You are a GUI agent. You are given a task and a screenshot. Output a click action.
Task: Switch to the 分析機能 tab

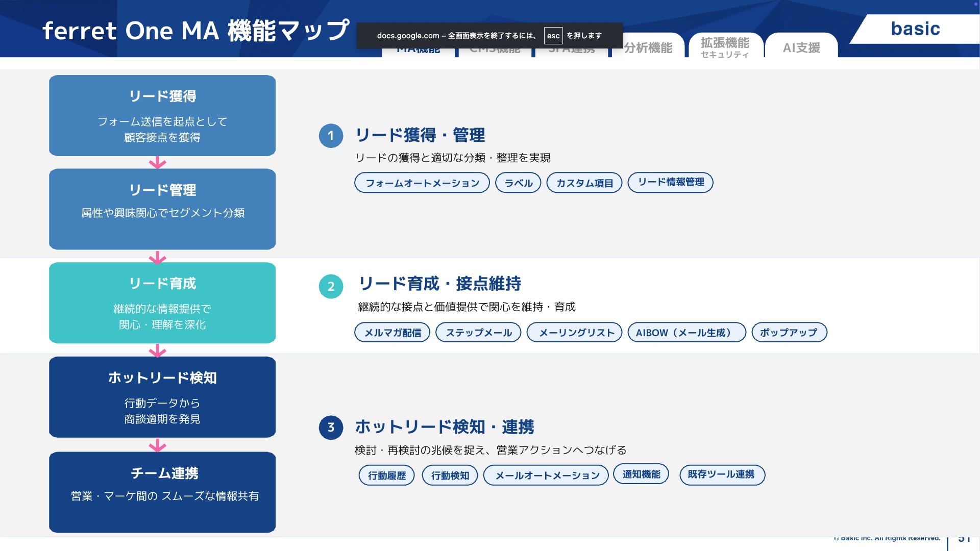[648, 48]
